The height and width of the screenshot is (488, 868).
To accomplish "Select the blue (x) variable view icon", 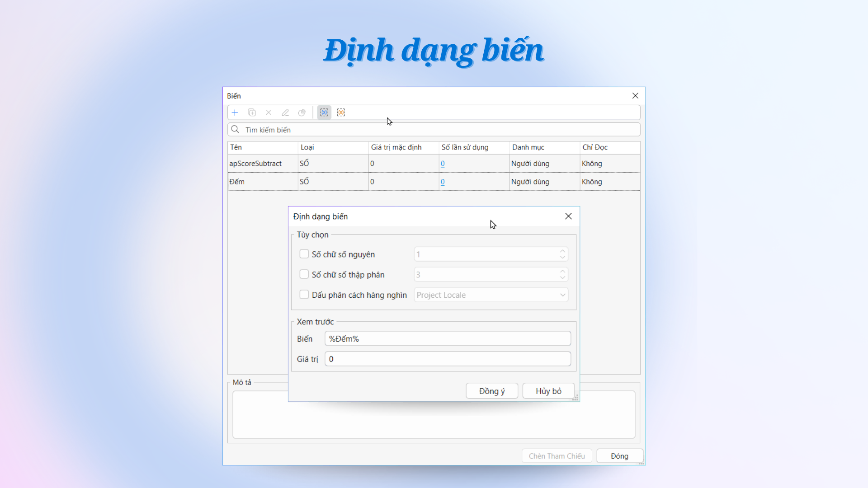I will tap(324, 113).
